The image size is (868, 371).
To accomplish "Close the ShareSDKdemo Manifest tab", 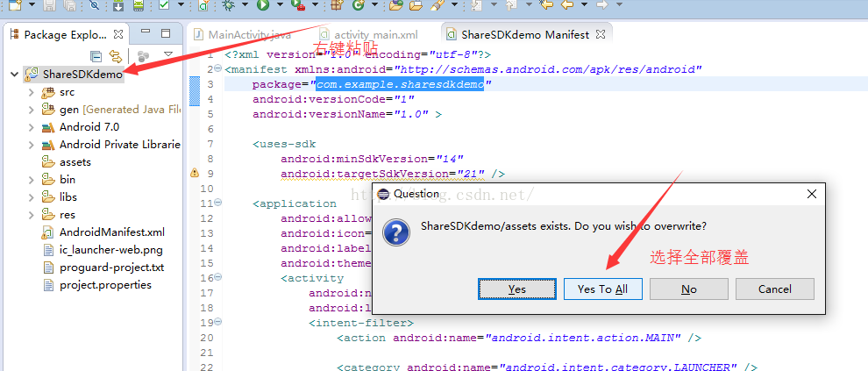I will point(600,34).
